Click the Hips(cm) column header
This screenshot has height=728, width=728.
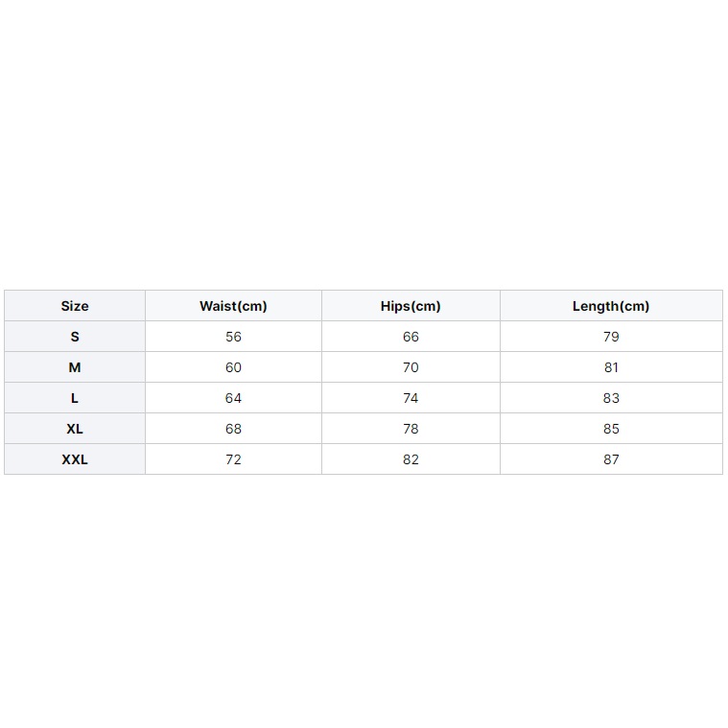click(411, 306)
